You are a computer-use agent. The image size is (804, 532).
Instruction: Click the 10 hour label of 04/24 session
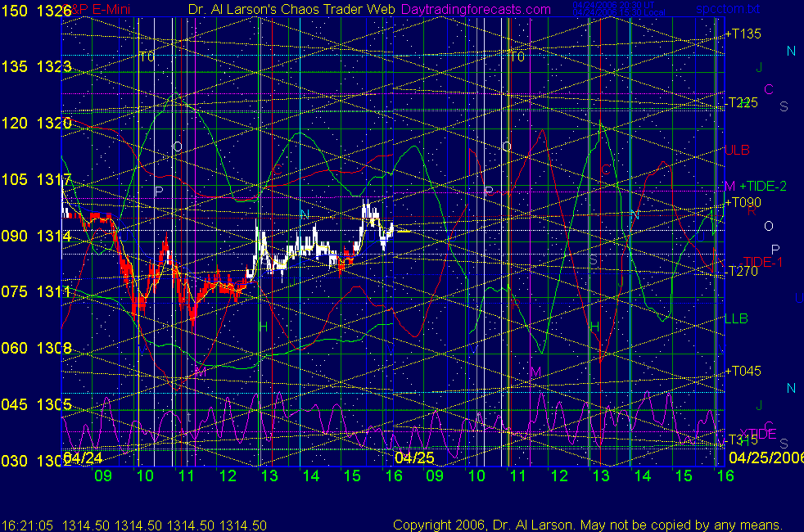(145, 476)
